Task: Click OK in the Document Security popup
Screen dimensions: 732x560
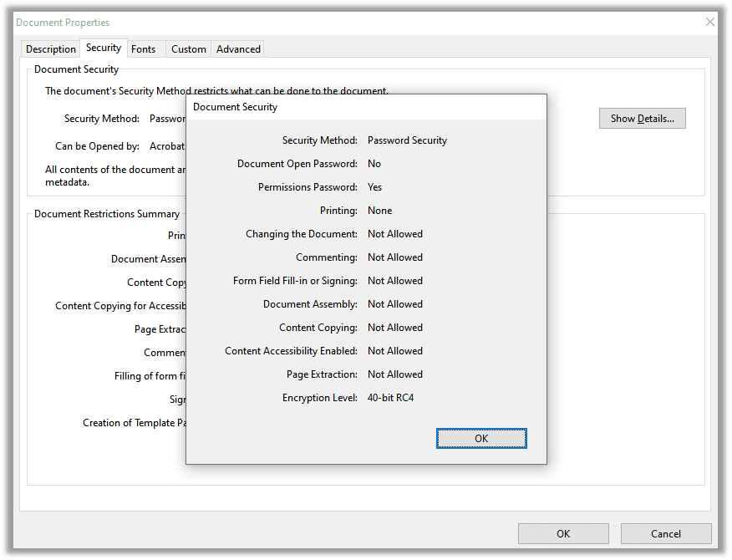Action: tap(481, 438)
